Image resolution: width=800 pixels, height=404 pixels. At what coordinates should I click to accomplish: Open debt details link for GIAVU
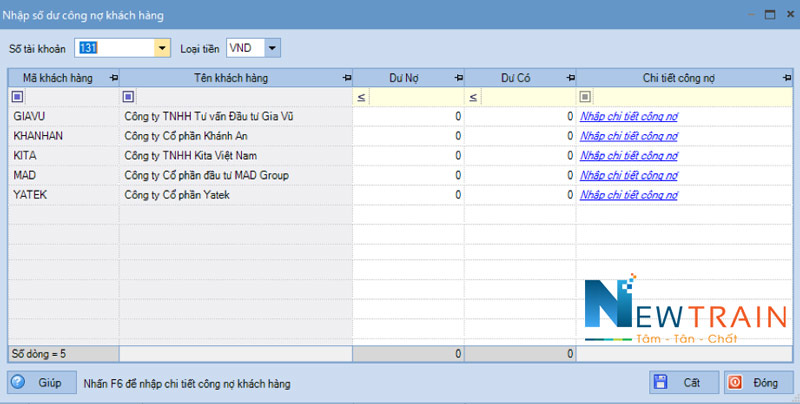coord(629,116)
